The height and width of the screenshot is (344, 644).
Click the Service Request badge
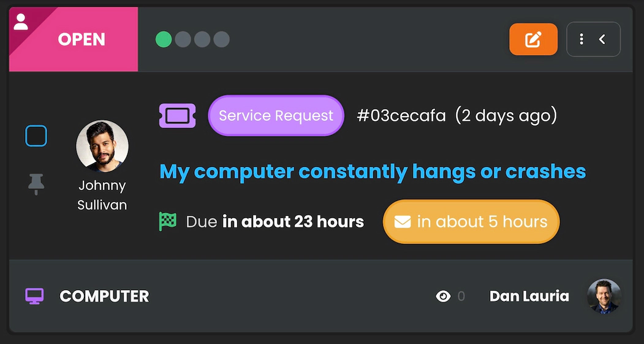tap(276, 115)
